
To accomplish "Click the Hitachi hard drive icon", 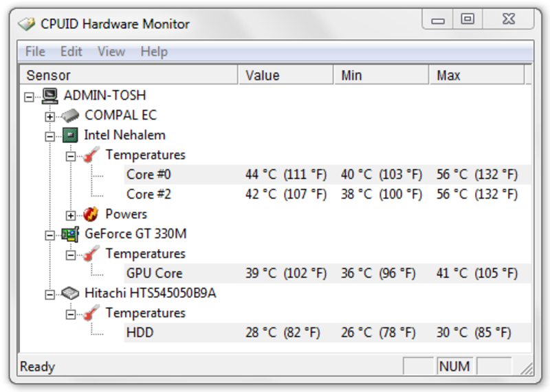I will [x=70, y=294].
